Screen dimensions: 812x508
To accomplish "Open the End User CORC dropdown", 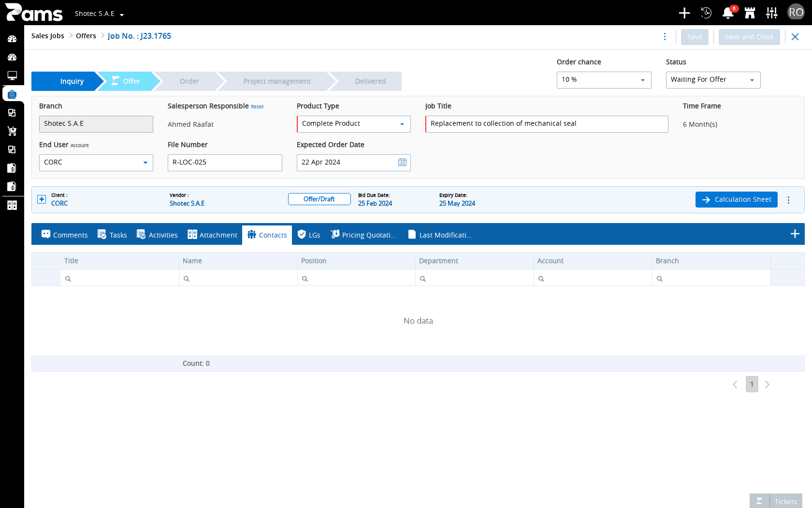I will (96, 163).
